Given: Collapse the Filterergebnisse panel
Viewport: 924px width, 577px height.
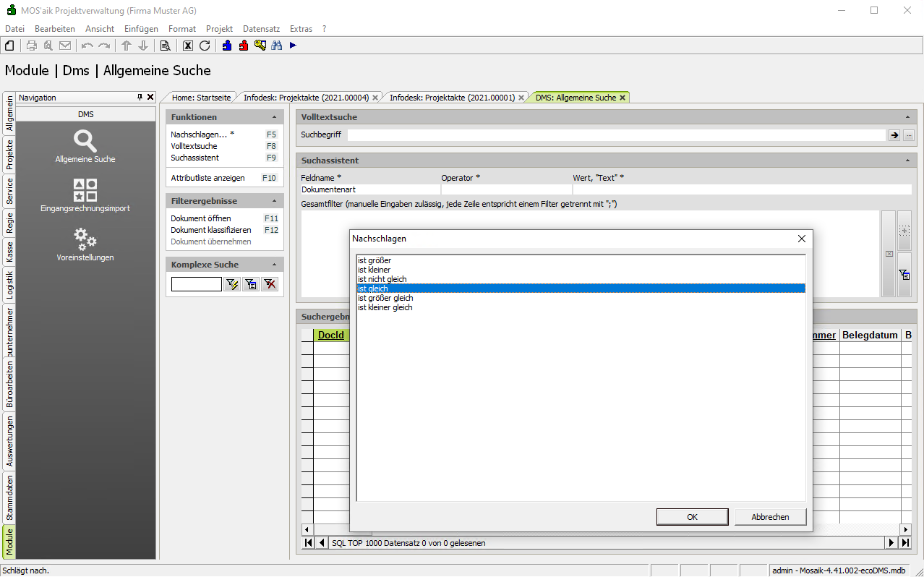Looking at the screenshot, I should coord(274,201).
